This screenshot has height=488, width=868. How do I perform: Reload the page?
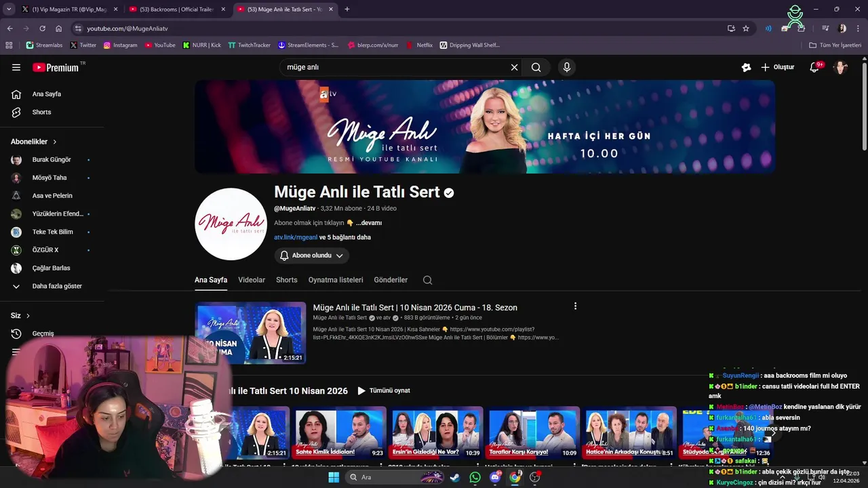42,28
